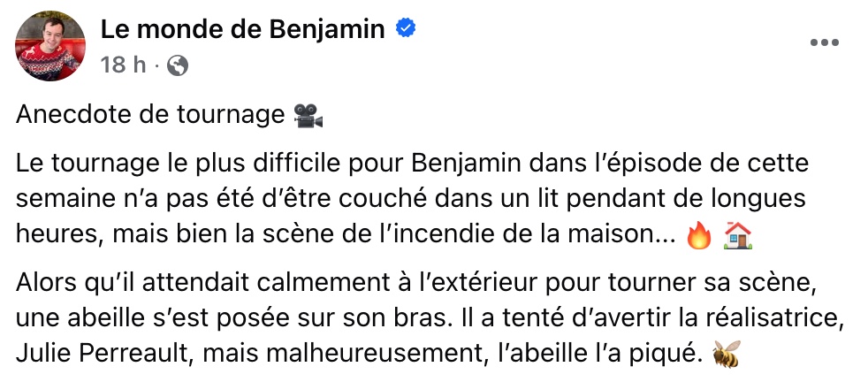
Task: Click the house emoji
Action: 735,233
